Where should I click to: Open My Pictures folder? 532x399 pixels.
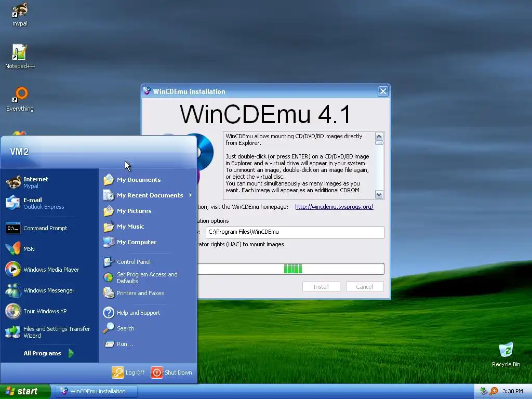tap(148, 211)
